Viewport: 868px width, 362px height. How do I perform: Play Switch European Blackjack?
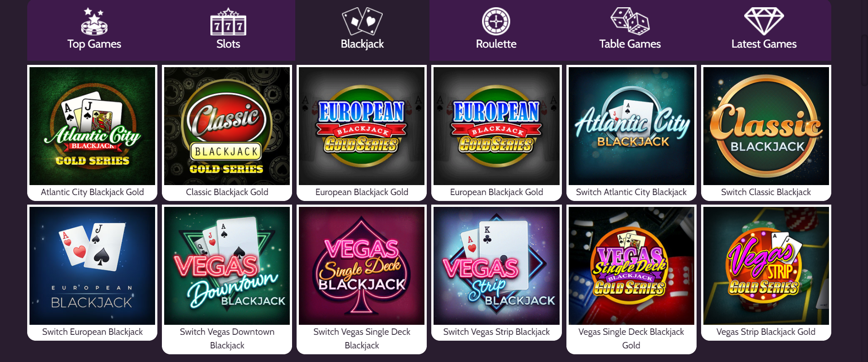92,266
